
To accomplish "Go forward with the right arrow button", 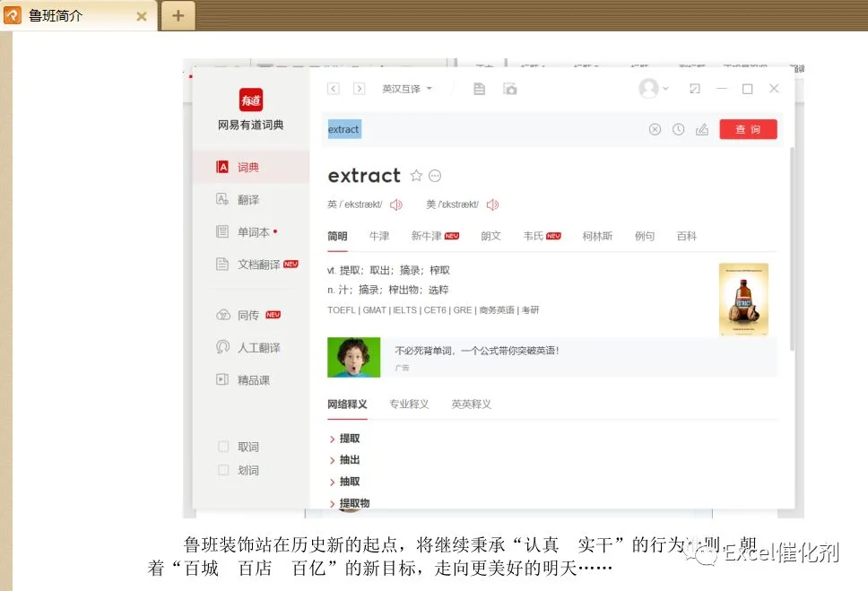I will point(360,89).
